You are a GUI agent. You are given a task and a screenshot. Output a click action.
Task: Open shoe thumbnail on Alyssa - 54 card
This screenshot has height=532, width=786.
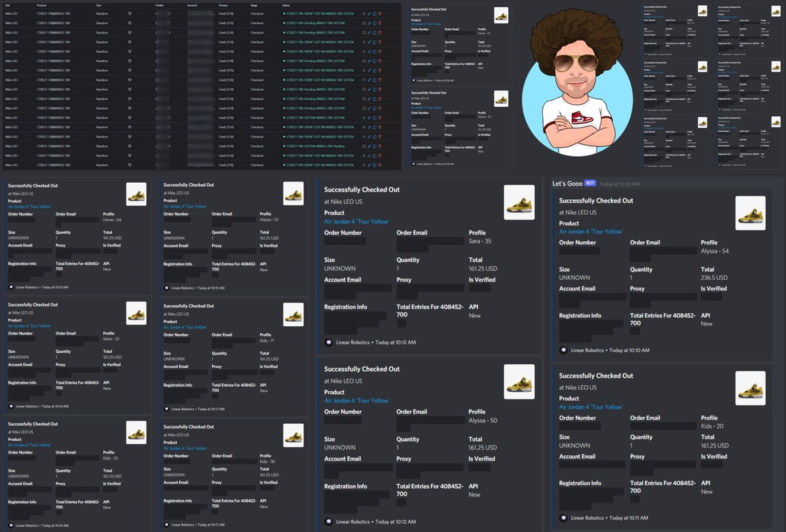point(751,213)
